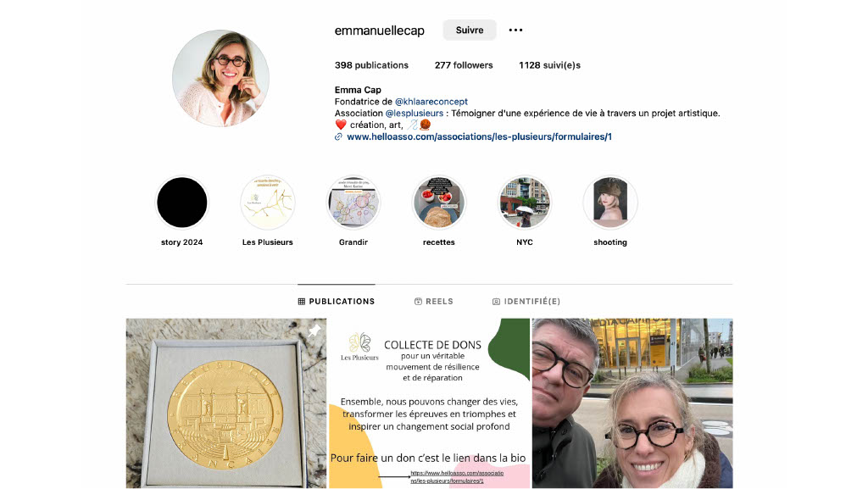Viewport: 868px width, 489px height.
Task: Open the Collecte de dons post
Action: (x=429, y=403)
